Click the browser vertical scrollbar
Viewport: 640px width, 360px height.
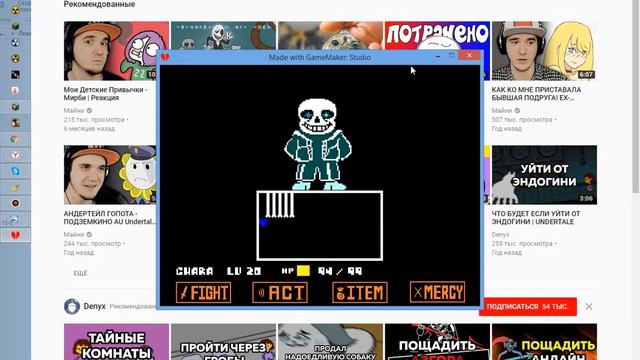(x=636, y=96)
